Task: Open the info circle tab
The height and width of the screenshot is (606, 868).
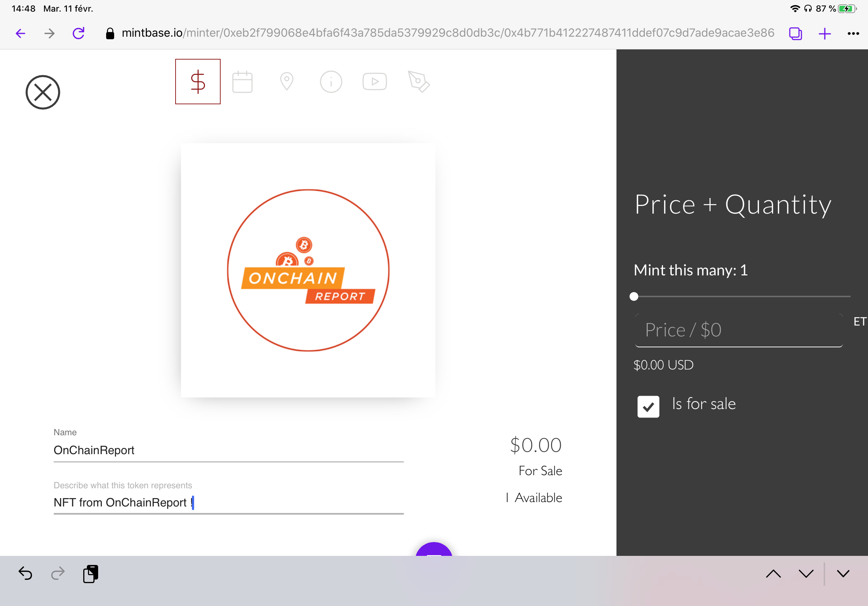Action: click(331, 82)
